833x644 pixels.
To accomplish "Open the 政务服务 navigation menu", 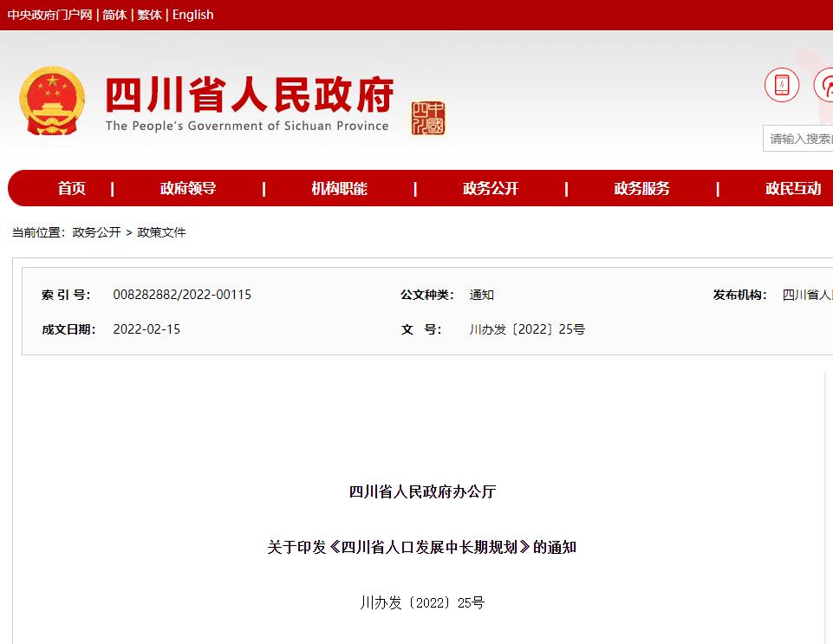I will (x=642, y=188).
